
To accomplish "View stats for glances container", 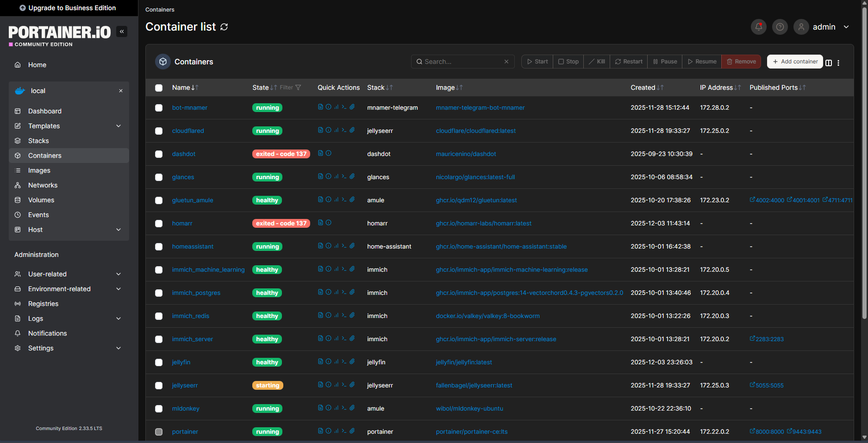I will [336, 176].
